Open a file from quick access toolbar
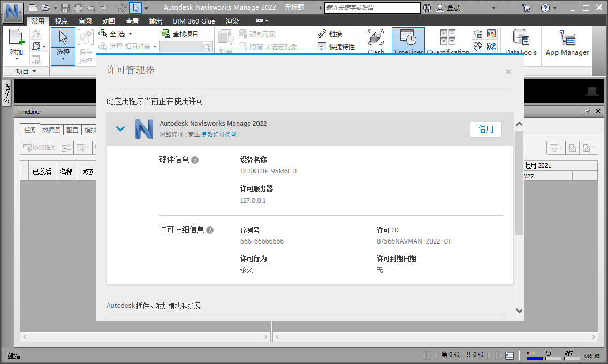Image resolution: width=608 pixels, height=364 pixels. pyautogui.click(x=46, y=7)
